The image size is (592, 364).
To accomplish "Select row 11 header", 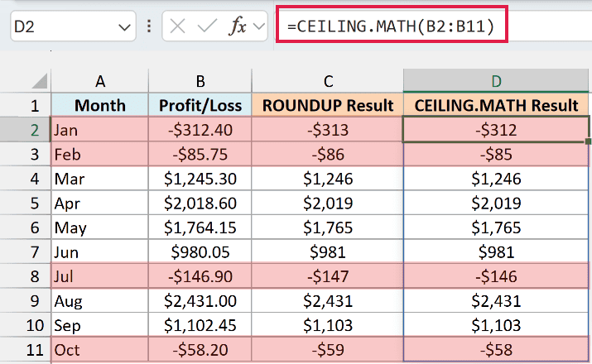I will [x=26, y=350].
